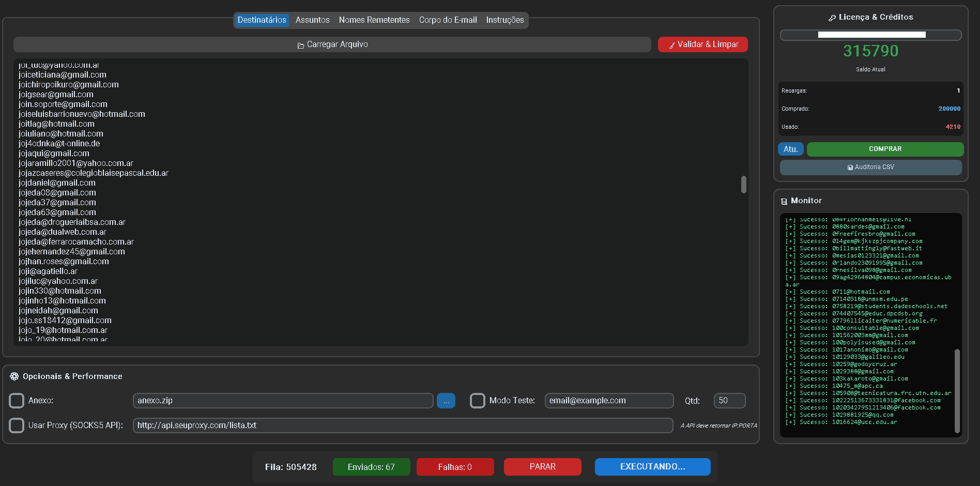Viewport: 980px width, 486px height.
Task: Click the Enviados: 67 counter badge
Action: pyautogui.click(x=371, y=466)
